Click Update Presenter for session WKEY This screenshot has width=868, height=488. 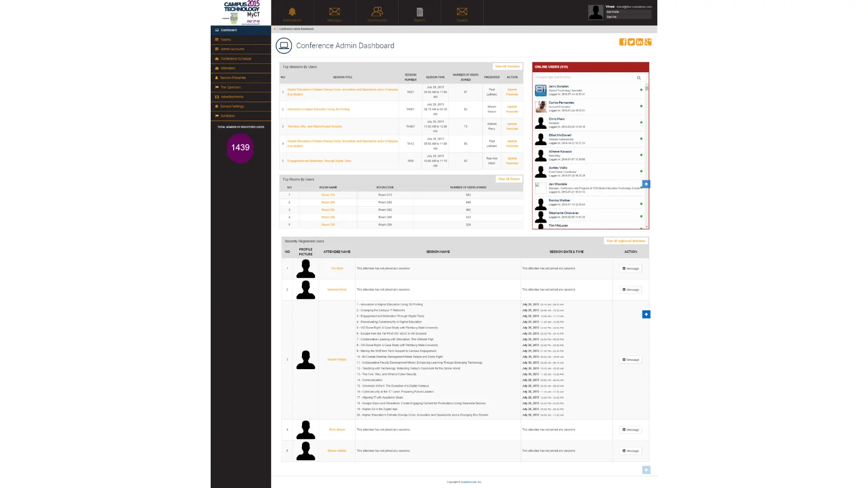pos(512,109)
